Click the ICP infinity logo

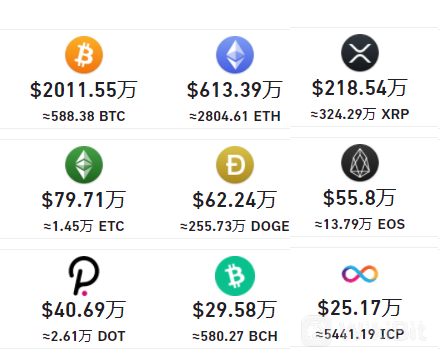(360, 274)
